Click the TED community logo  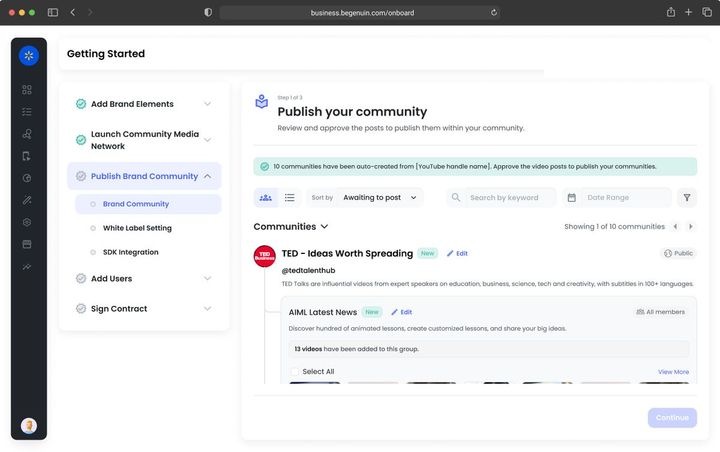(x=265, y=256)
